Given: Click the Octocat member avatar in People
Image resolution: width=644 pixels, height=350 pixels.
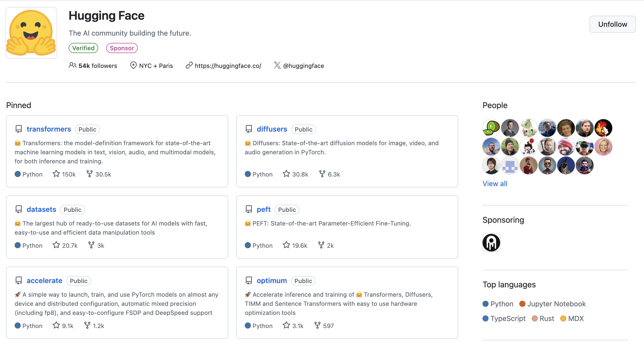Looking at the screenshot, I should pos(528,147).
